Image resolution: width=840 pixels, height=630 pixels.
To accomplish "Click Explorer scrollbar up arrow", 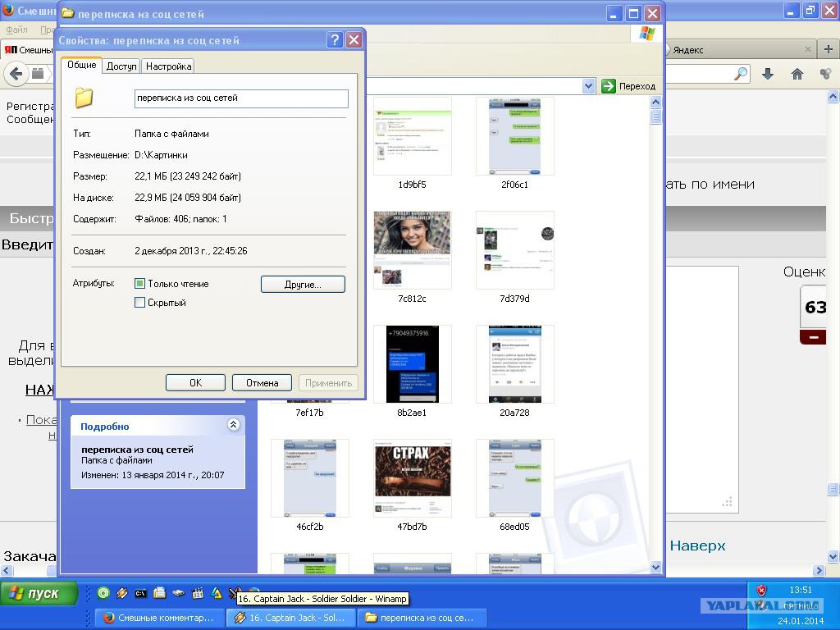I will pyautogui.click(x=655, y=102).
